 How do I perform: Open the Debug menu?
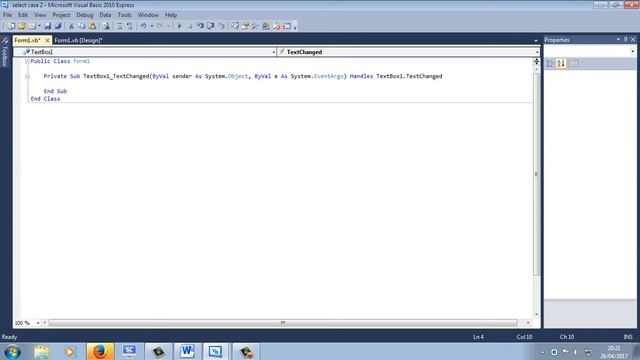[84, 15]
